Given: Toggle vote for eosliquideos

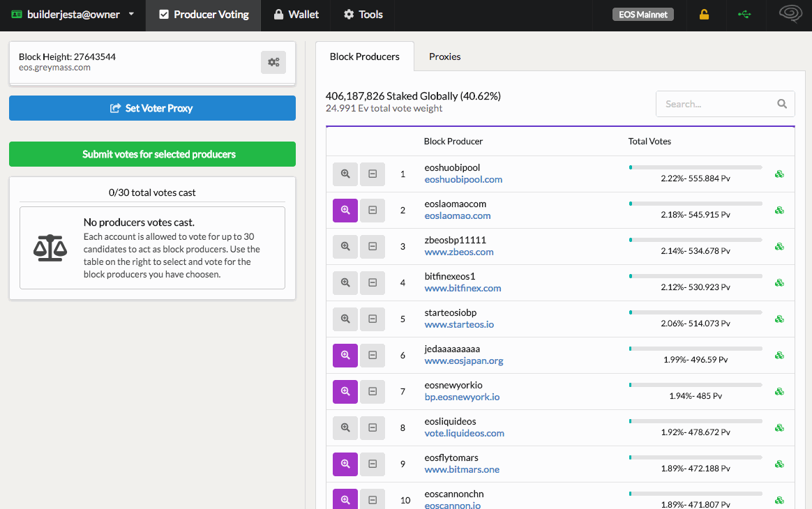Looking at the screenshot, I should coord(373,427).
